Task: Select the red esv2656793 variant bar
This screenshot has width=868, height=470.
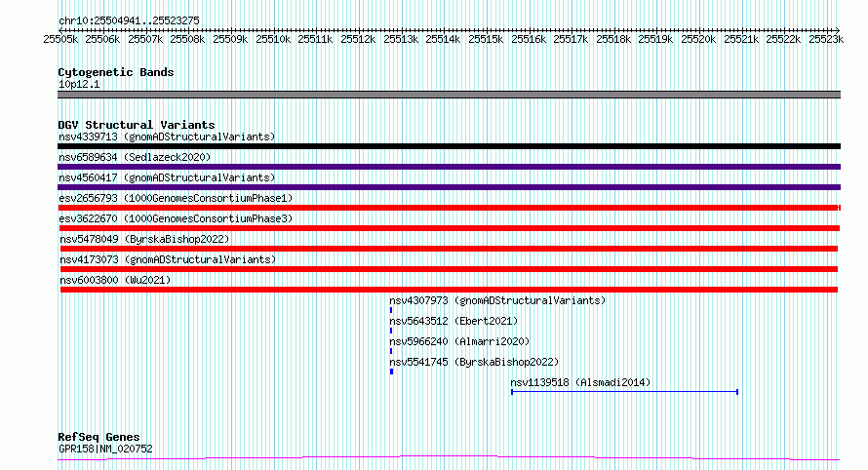Action: click(x=450, y=208)
